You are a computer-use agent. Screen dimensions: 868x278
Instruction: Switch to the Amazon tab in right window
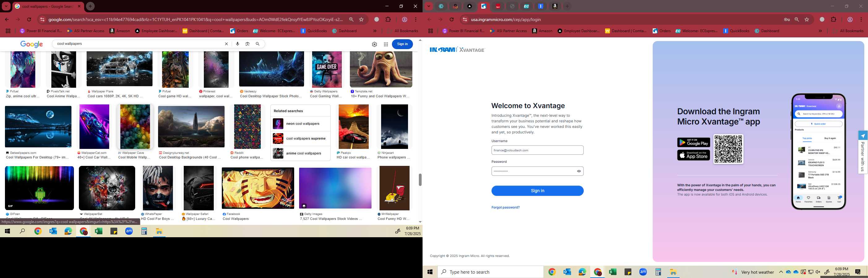click(x=555, y=6)
